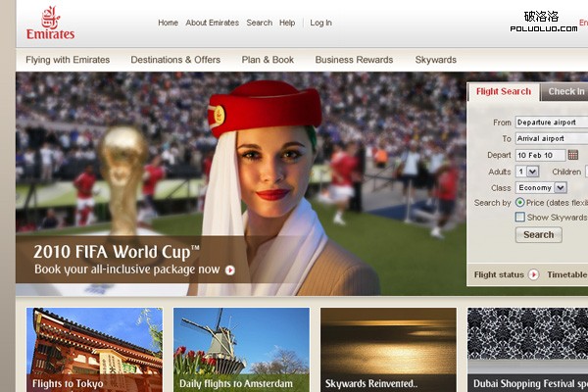
Task: Click the Search button in flight search panel
Action: pos(538,235)
